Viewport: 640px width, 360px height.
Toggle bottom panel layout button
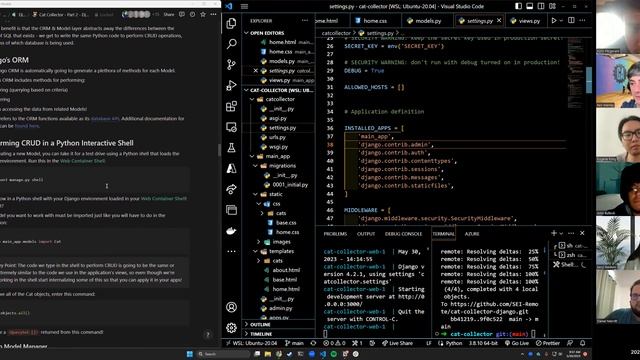tap(530, 6)
